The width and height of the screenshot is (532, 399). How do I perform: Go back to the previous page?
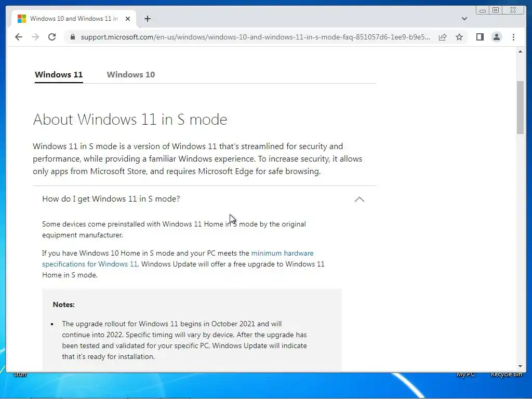pyautogui.click(x=19, y=37)
